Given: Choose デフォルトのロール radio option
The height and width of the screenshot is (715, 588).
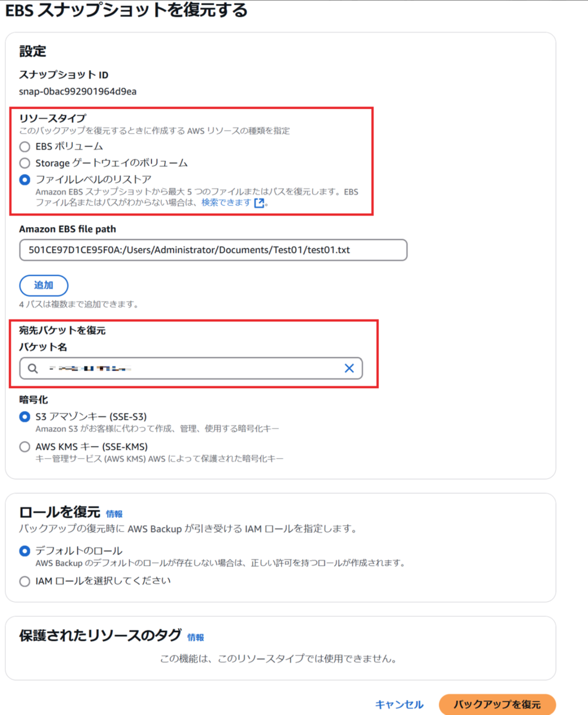Looking at the screenshot, I should click(x=24, y=551).
